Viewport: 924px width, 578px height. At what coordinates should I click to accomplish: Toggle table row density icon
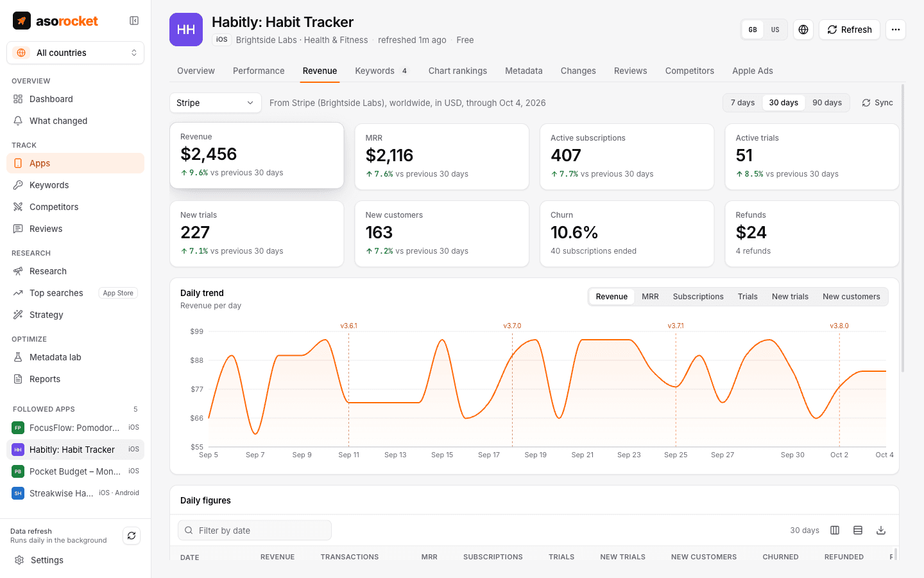pyautogui.click(x=858, y=530)
